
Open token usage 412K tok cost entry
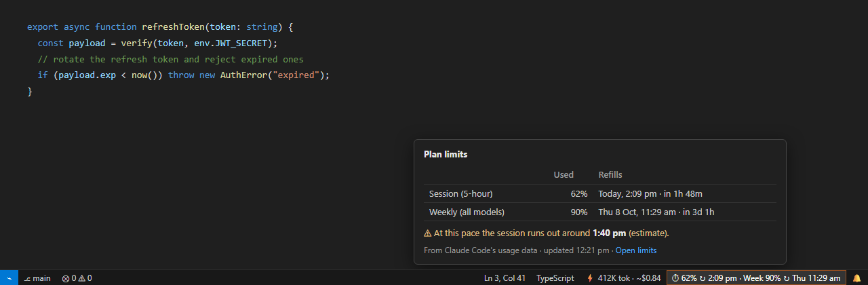[x=623, y=278]
